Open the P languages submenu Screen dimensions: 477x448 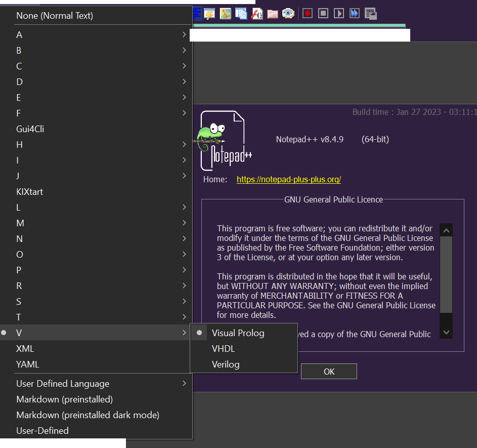tap(96, 270)
